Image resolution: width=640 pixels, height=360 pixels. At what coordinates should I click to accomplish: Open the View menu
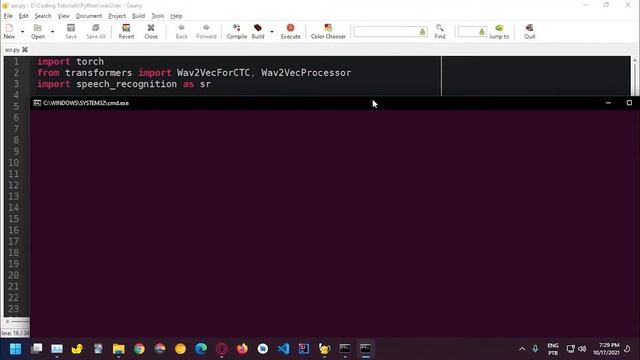63,16
